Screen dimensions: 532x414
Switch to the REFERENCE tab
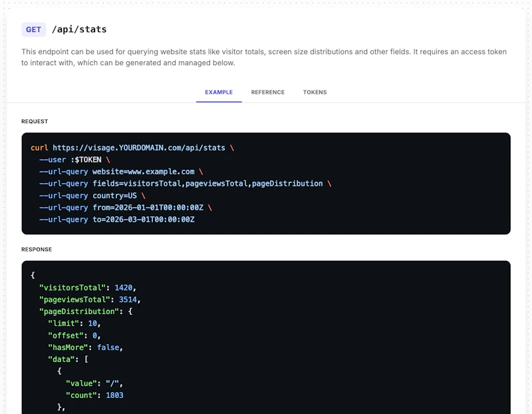(268, 92)
